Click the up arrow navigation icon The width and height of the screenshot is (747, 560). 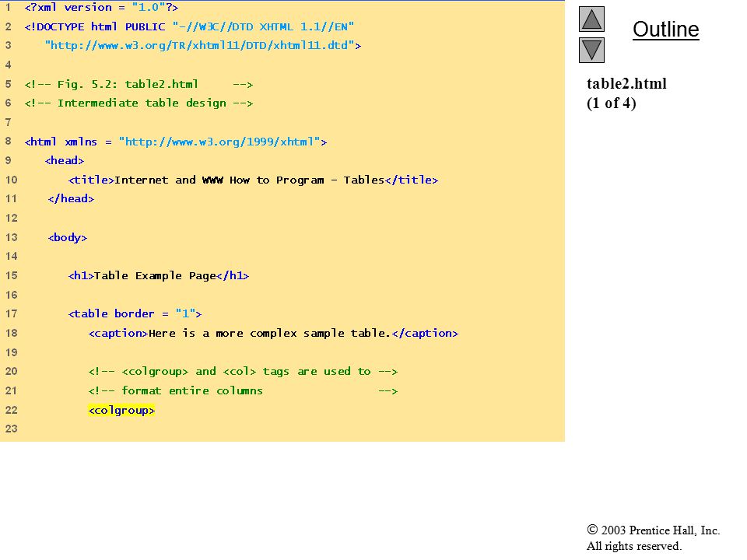[591, 19]
